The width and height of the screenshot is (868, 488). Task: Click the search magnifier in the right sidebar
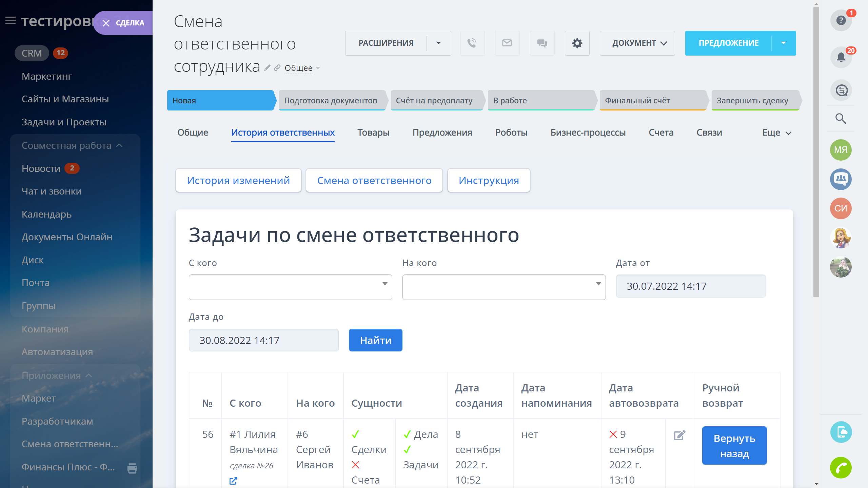point(841,119)
